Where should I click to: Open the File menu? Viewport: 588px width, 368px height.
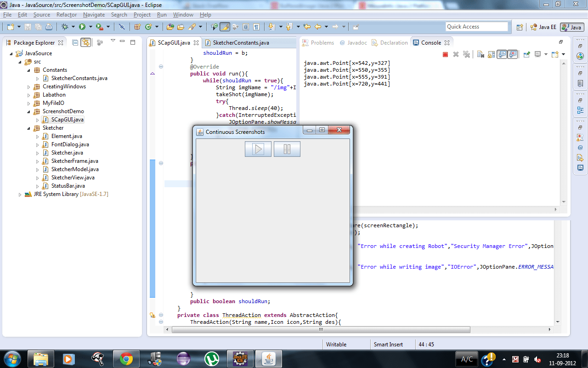(x=7, y=15)
